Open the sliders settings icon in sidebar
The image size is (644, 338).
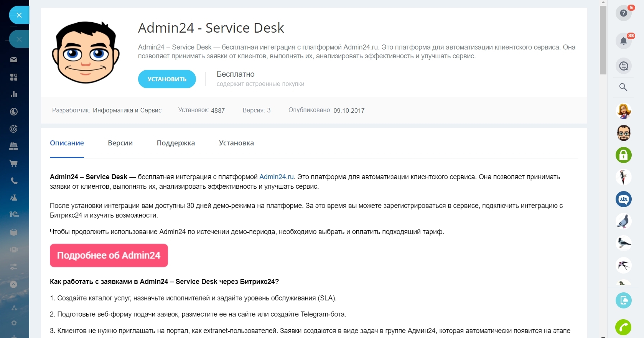click(x=14, y=267)
